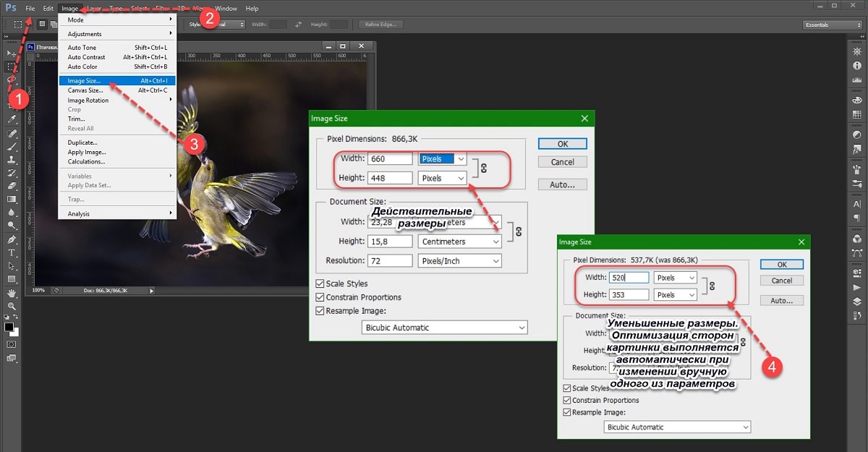Click swap width and height icon in options bar
The image size is (868, 452).
point(299,25)
